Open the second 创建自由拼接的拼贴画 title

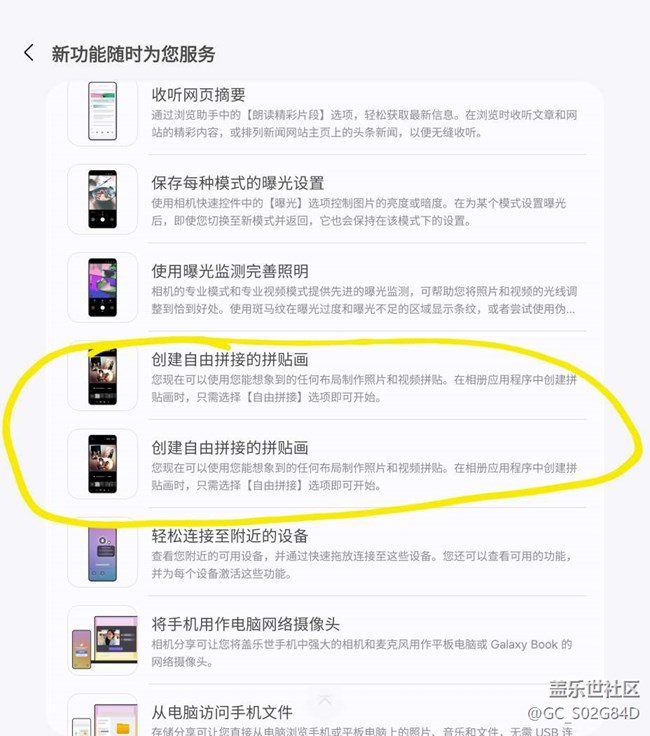(x=229, y=448)
